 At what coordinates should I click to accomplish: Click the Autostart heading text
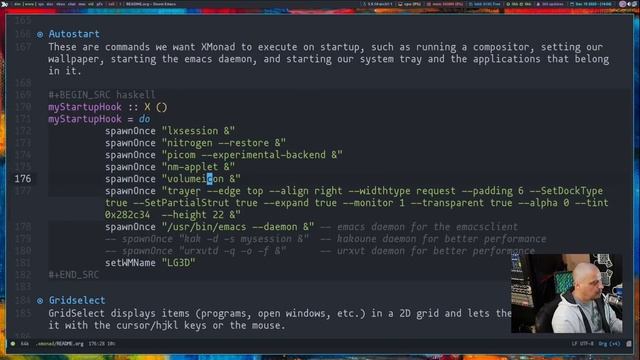pyautogui.click(x=74, y=34)
